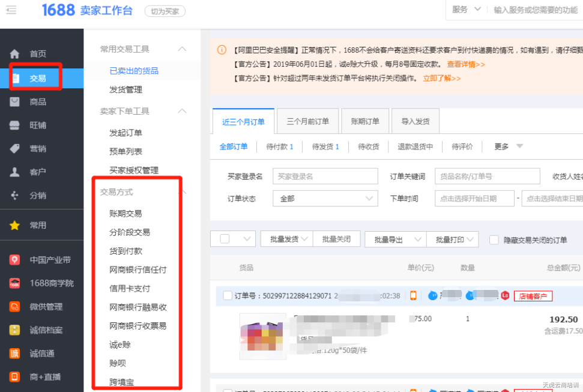The image size is (583, 392).
Task: Open the 立即了解>> link
Action: (442, 79)
